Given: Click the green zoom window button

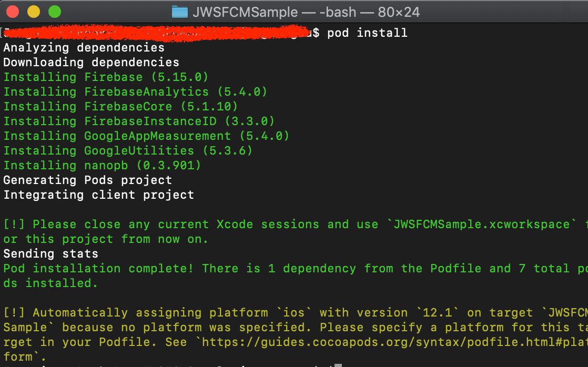Looking at the screenshot, I should [x=55, y=12].
